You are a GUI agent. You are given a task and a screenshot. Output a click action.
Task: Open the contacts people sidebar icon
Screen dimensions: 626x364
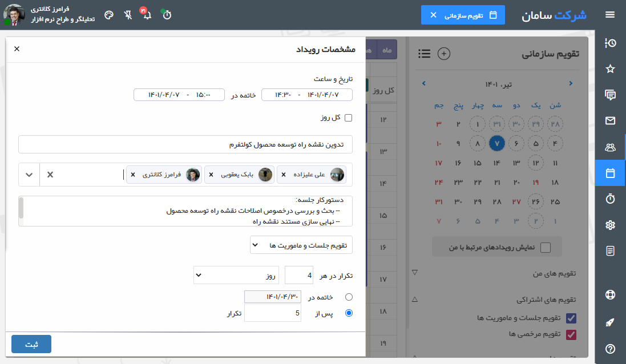[610, 147]
